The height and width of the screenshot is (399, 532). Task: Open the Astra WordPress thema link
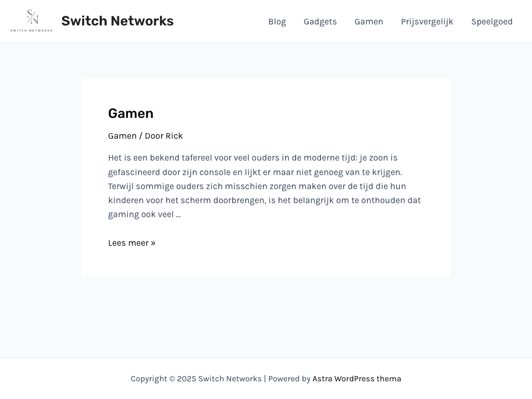356,379
